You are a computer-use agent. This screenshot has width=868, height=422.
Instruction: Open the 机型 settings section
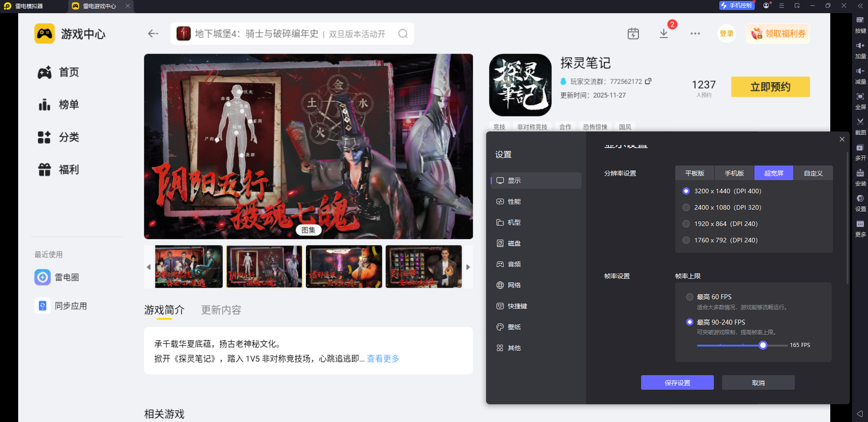[x=536, y=222]
